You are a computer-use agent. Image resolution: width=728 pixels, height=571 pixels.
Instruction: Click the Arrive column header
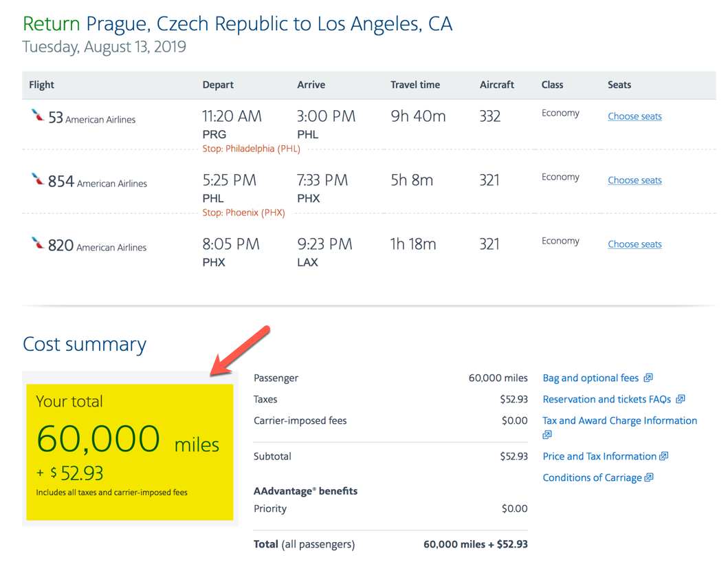tap(311, 85)
